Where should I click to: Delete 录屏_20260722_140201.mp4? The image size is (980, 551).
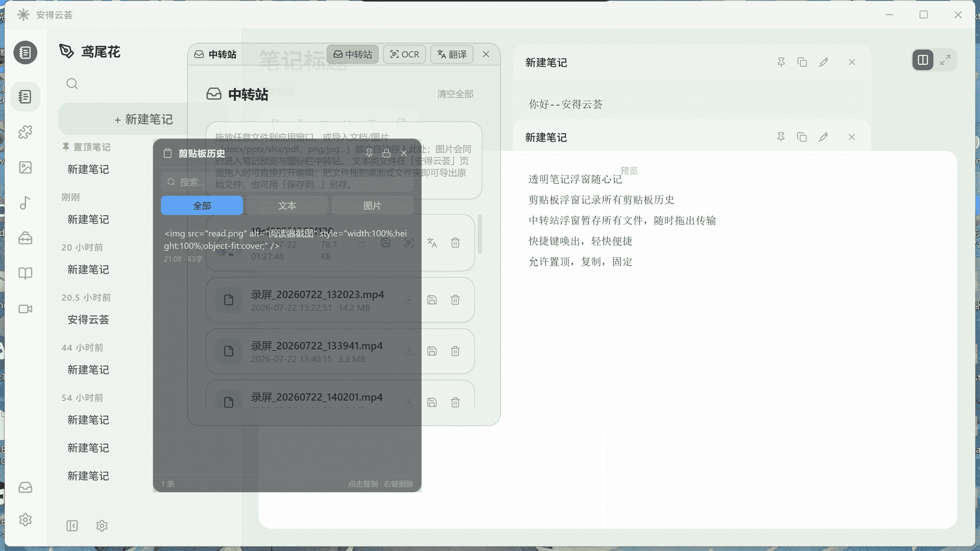coord(455,403)
